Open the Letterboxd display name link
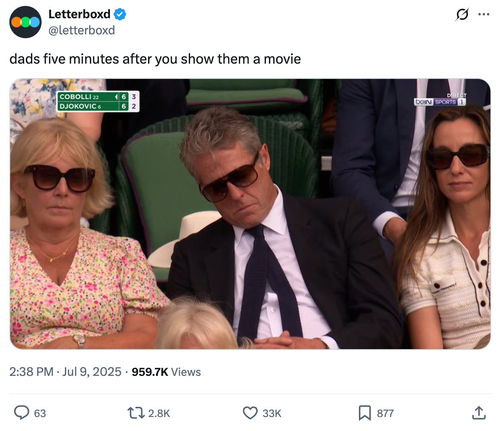The width and height of the screenshot is (504, 431). (79, 14)
